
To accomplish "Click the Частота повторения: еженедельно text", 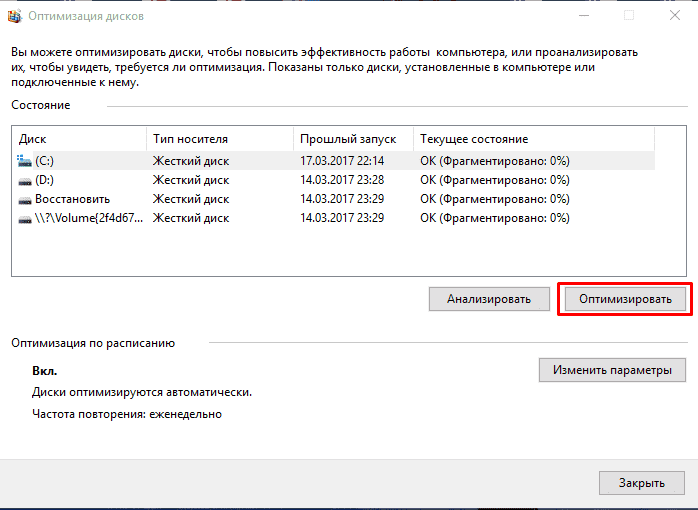I will coord(127,414).
